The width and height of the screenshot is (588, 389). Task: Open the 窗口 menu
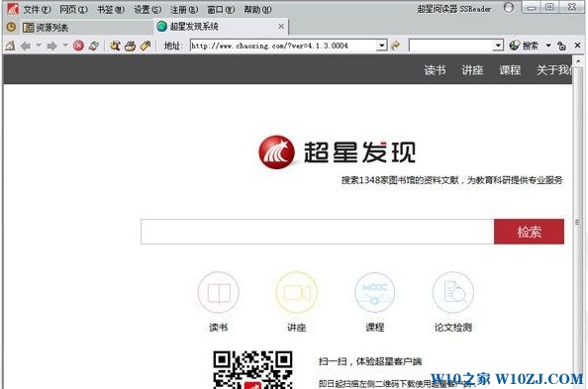tap(221, 9)
